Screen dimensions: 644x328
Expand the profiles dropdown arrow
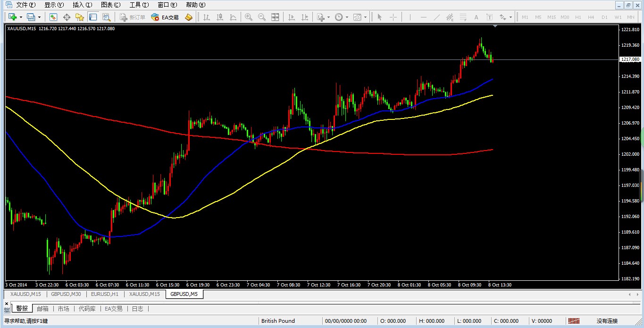pyautogui.click(x=39, y=17)
